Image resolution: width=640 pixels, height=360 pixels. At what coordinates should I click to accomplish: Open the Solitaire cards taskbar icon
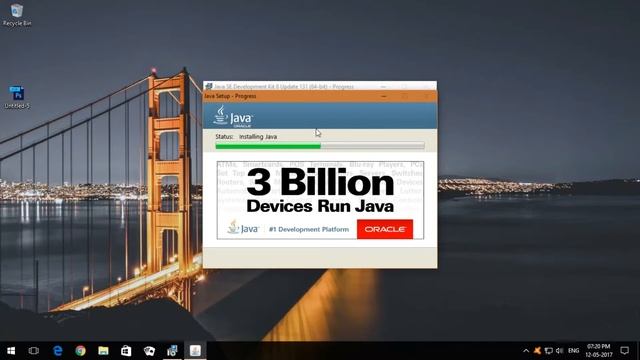tap(149, 351)
